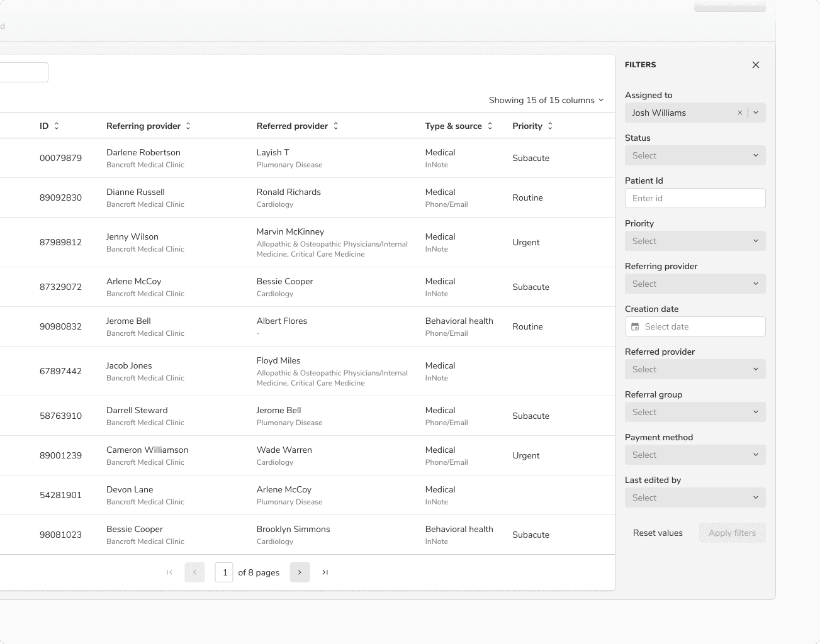Sort the Type & source column
The image size is (820, 644).
(490, 126)
